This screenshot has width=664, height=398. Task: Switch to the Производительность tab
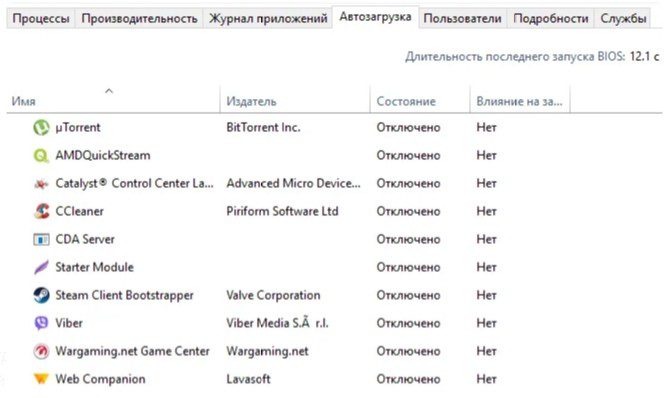click(139, 19)
